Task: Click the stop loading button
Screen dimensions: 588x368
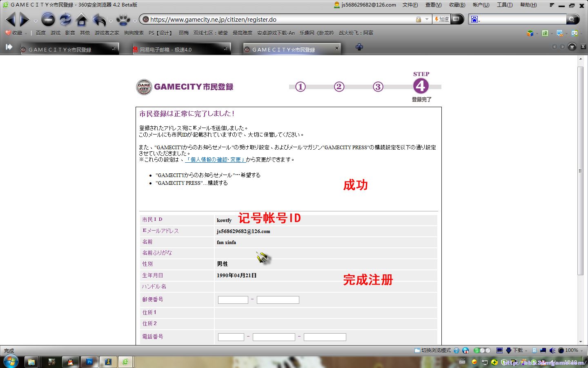Action: coord(48,19)
